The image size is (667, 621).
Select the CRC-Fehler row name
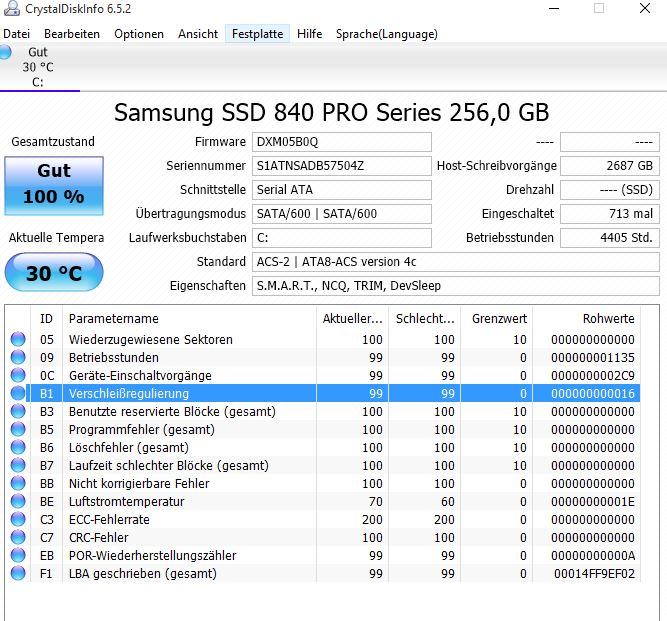(98, 538)
